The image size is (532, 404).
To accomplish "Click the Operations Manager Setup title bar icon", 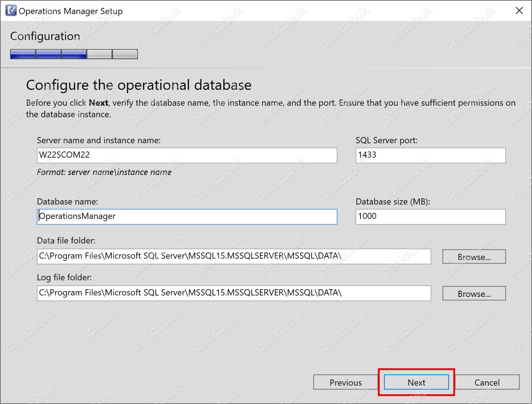I will 11,11.
